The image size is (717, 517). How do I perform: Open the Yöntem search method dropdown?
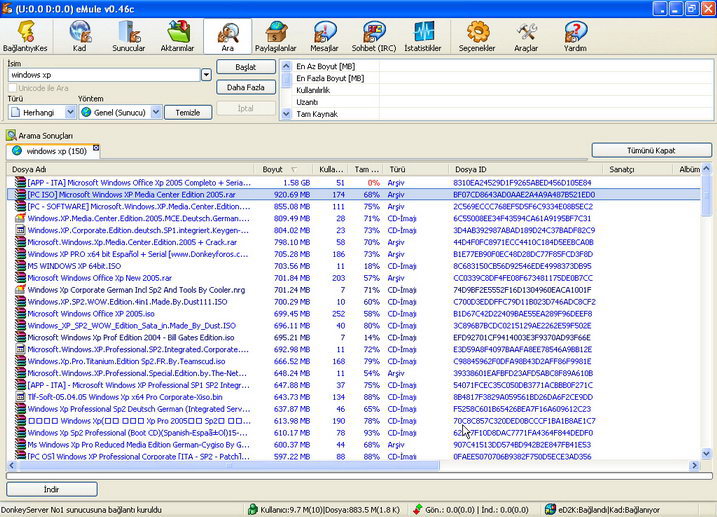[x=156, y=112]
